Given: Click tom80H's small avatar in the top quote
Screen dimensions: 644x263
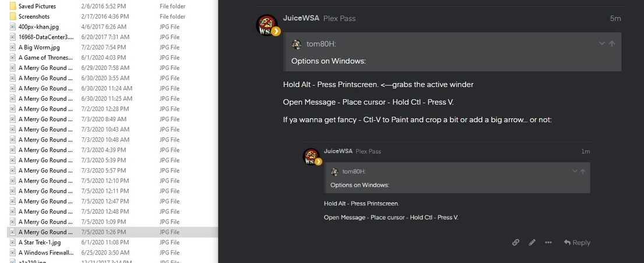Looking at the screenshot, I should tap(297, 44).
